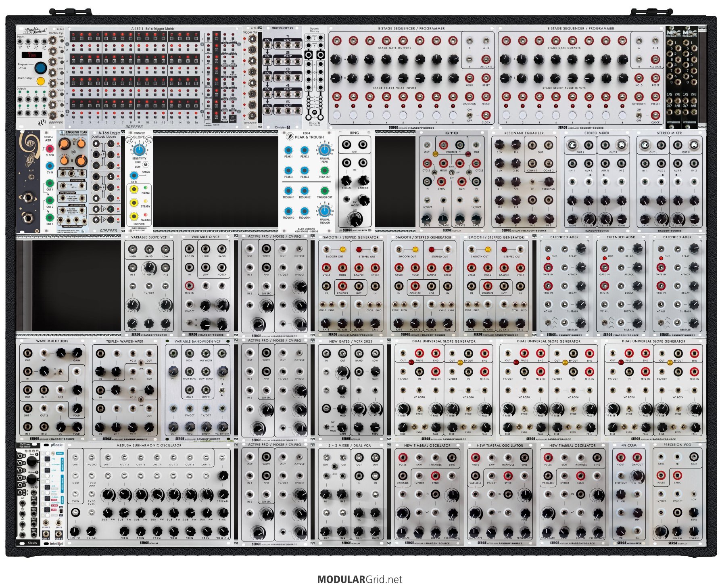720x588 pixels.
Task: Click the VAR WIDTH jack on Variable Bandwidth VCF
Action: [206, 354]
